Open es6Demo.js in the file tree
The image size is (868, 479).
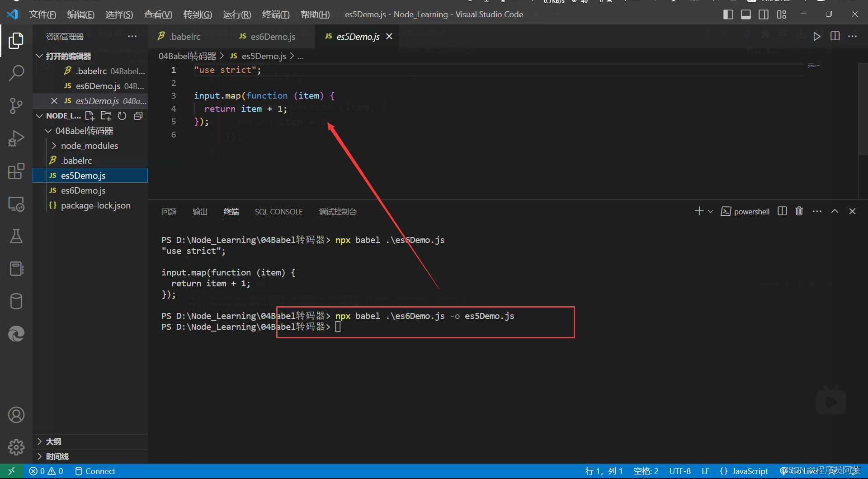pos(90,190)
